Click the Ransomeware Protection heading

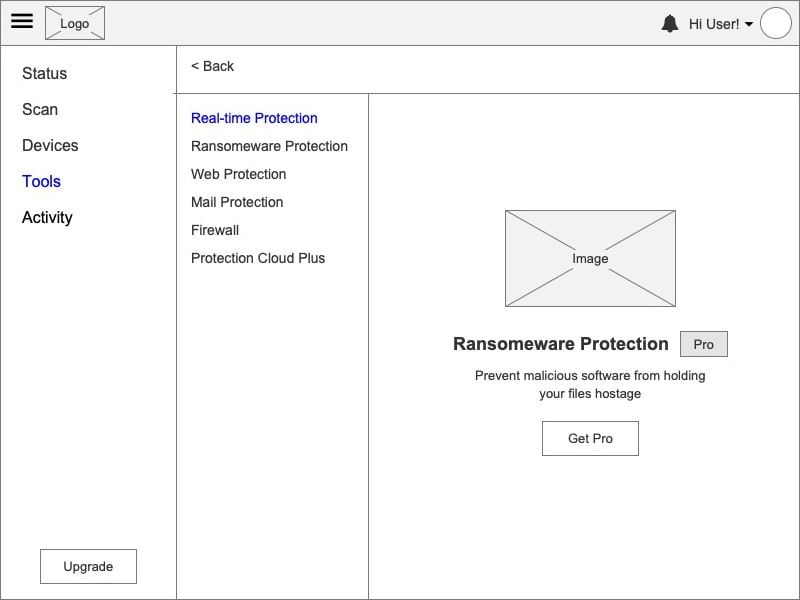pos(561,344)
